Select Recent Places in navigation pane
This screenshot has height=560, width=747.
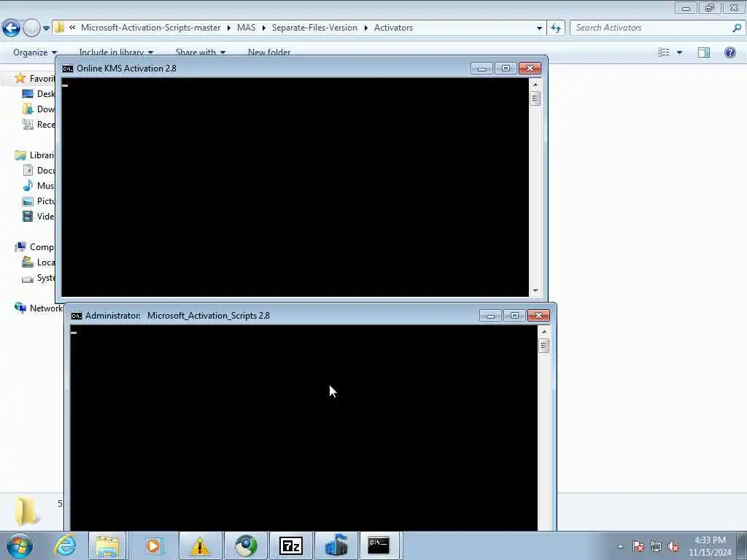pyautogui.click(x=38, y=124)
